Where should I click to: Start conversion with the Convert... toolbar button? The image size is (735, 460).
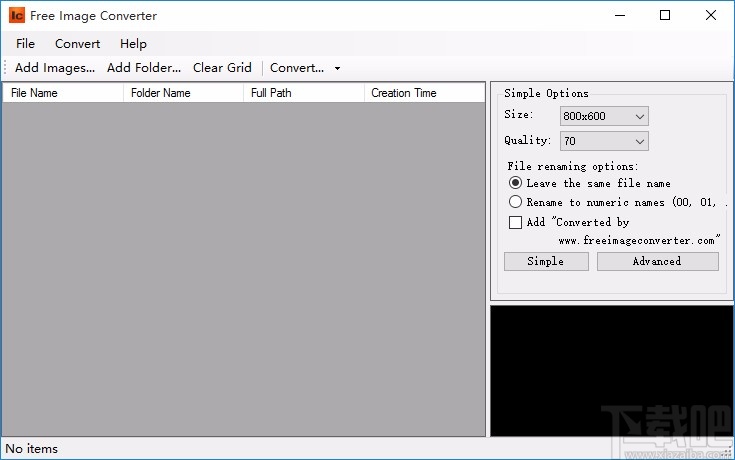click(x=297, y=68)
